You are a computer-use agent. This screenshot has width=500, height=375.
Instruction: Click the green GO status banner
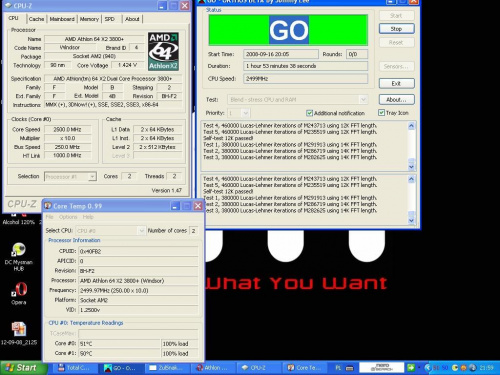coord(288,30)
